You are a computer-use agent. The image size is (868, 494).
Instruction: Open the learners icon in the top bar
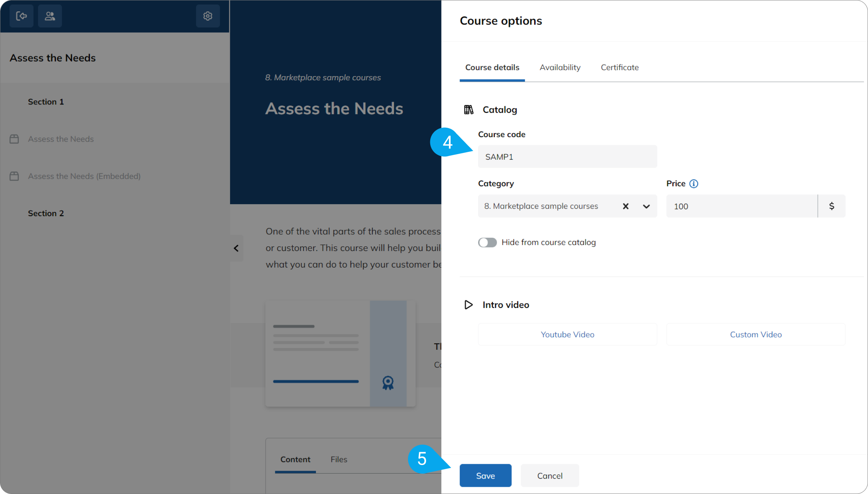click(50, 16)
